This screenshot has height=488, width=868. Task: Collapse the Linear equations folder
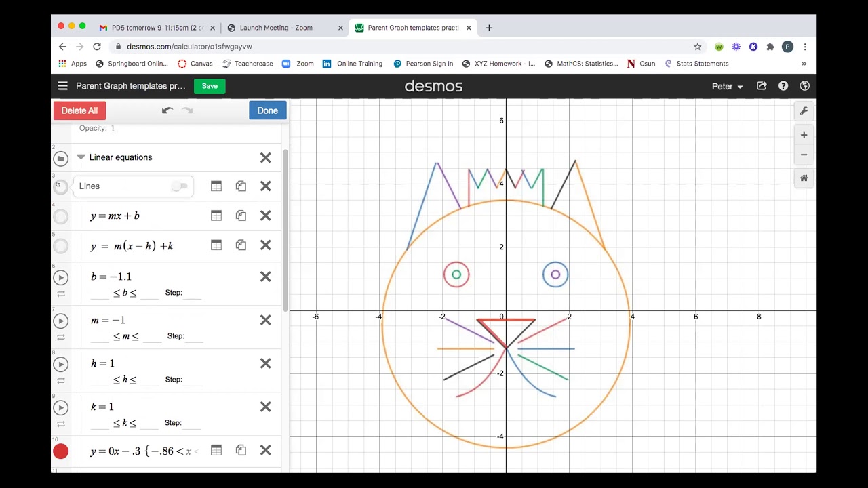point(81,157)
